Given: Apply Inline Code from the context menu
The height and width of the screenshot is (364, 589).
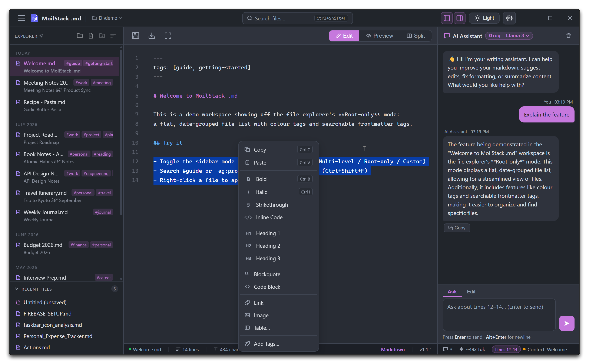Looking at the screenshot, I should click(278, 217).
